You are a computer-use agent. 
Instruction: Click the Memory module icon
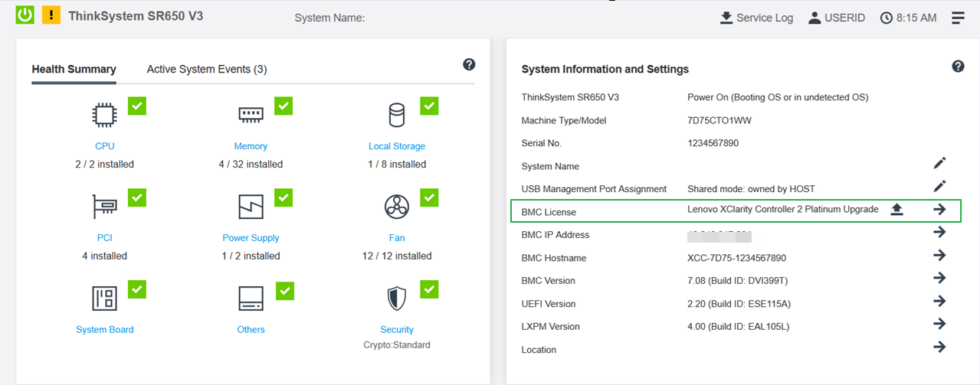point(251,115)
